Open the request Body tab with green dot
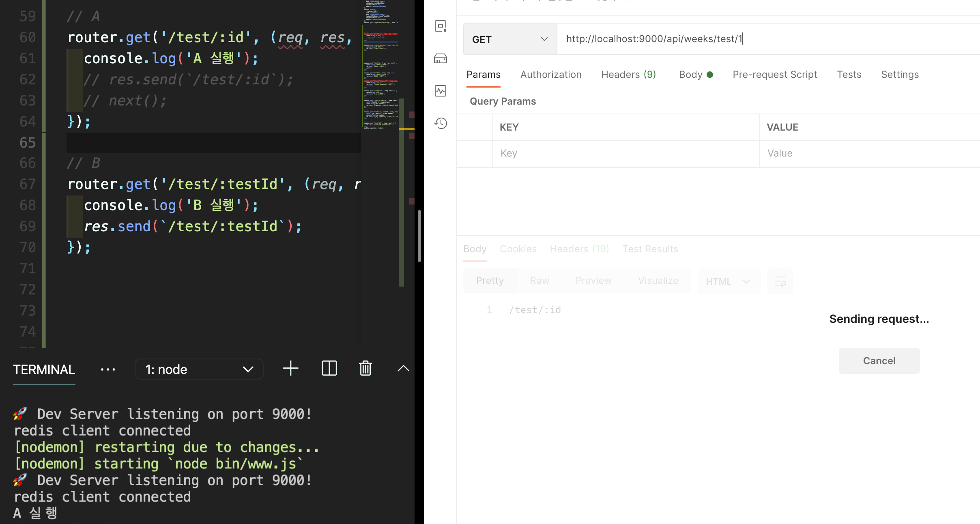The height and width of the screenshot is (524, 980). [x=696, y=75]
